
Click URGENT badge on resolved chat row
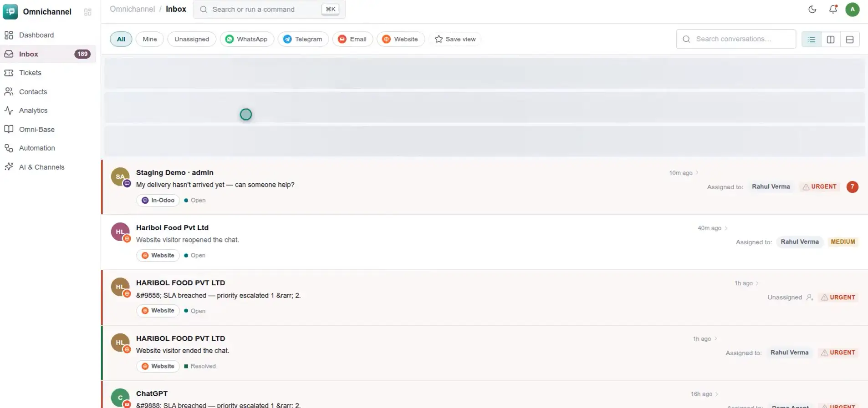click(838, 353)
